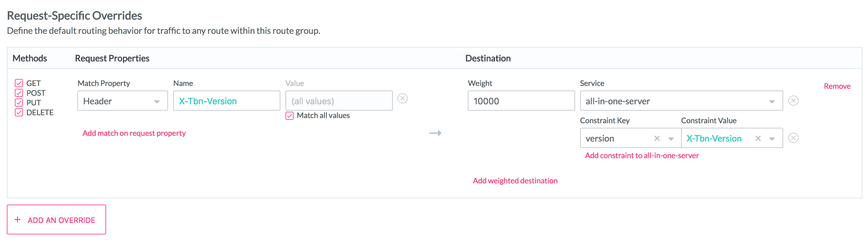The width and height of the screenshot is (868, 243).
Task: Click Add match on request property
Action: [134, 133]
